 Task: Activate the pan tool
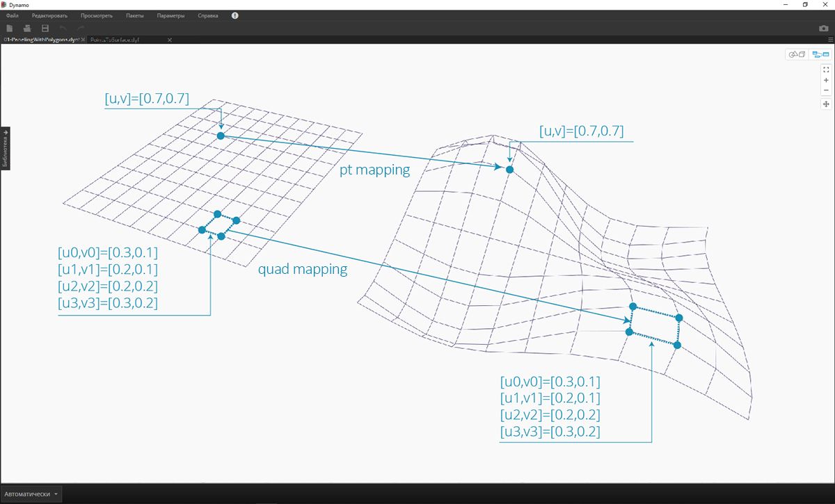coord(826,104)
